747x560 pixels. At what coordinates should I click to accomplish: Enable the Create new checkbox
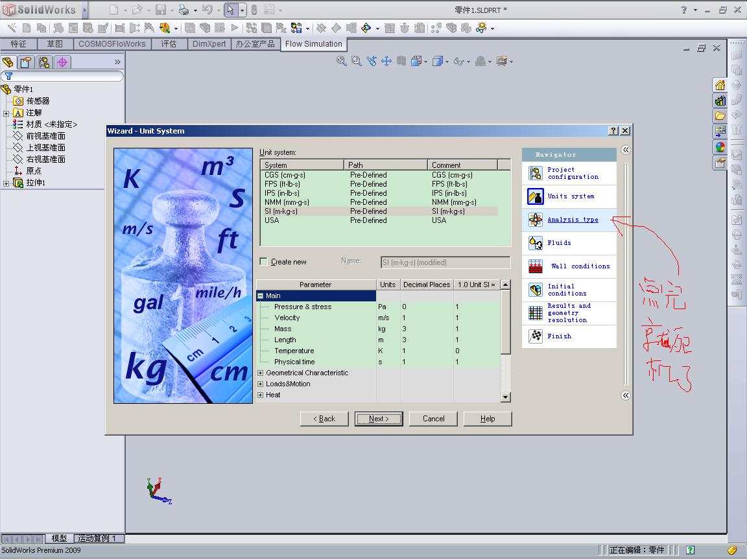(263, 261)
